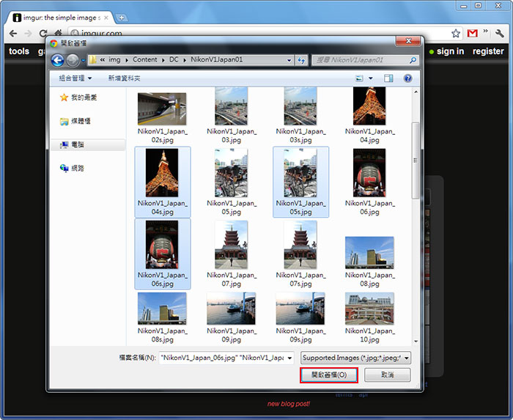Click Chrome browser back arrow
Viewport: 513px width, 420px height.
click(x=13, y=34)
